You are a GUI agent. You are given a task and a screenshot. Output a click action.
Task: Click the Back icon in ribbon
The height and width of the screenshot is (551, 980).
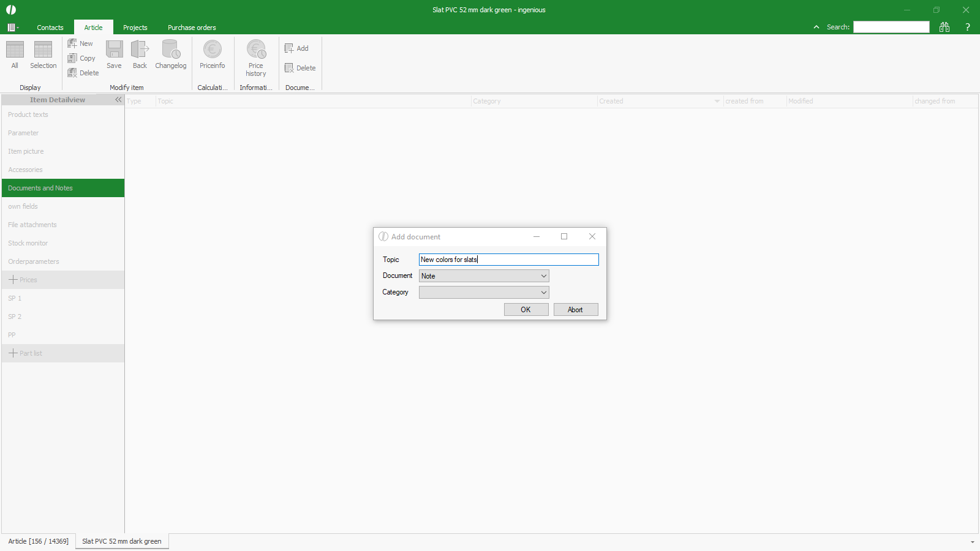[140, 50]
